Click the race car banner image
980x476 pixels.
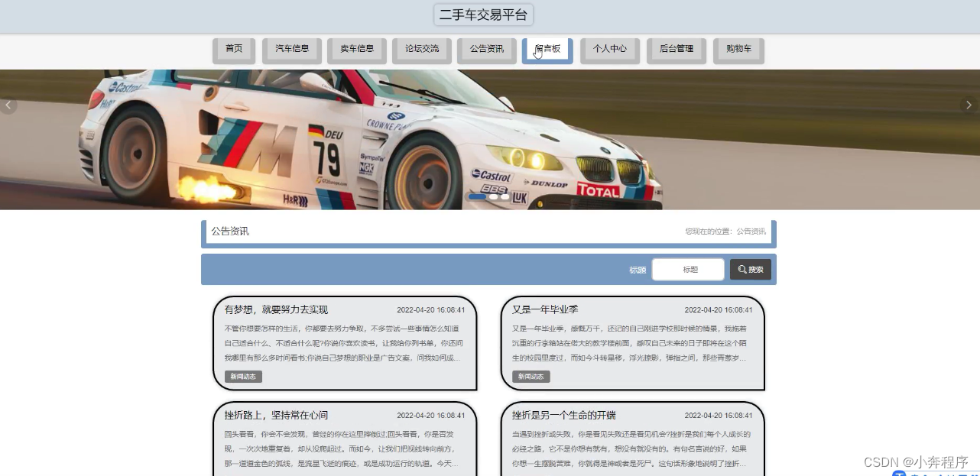pyautogui.click(x=489, y=139)
